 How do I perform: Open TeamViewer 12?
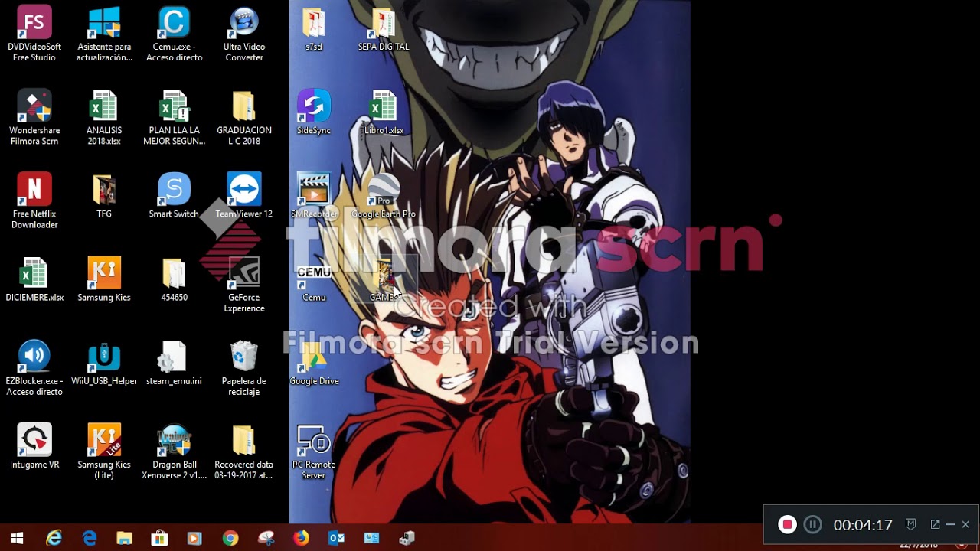244,196
